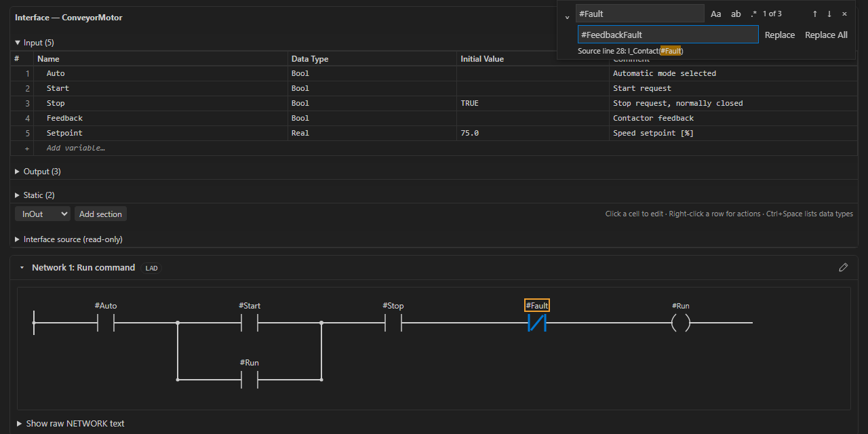Image resolution: width=868 pixels, height=434 pixels.
Task: Toggle regular expression search option
Action: click(x=753, y=14)
